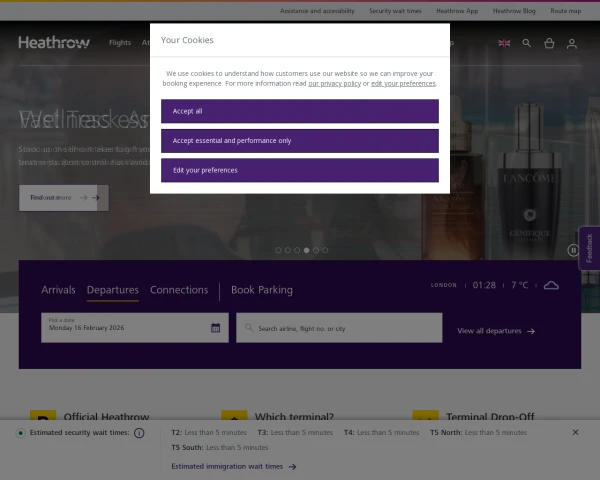Click the London time 01:28 text
The image size is (600, 480).
pos(484,285)
